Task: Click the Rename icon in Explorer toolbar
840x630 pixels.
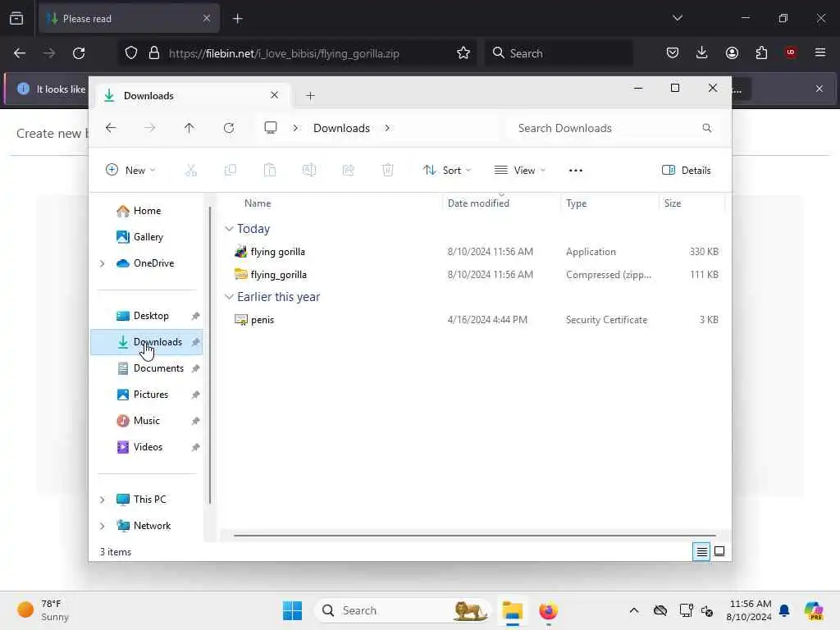Action: pos(309,171)
